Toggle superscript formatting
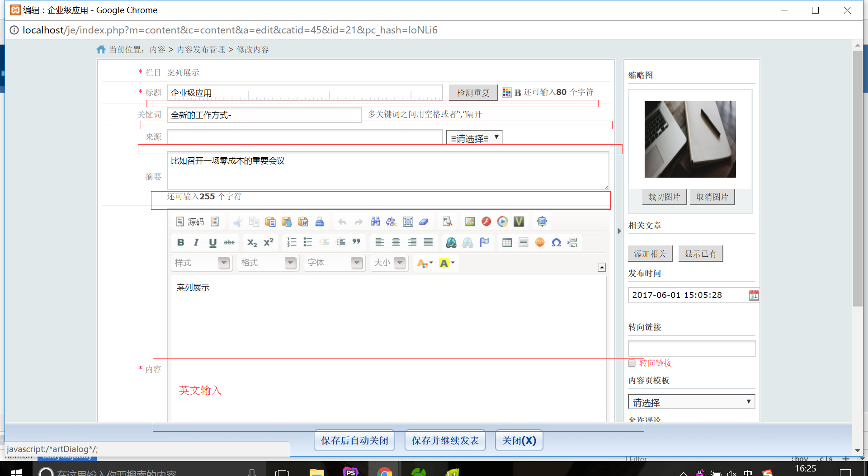This screenshot has width=868, height=476. tap(269, 242)
